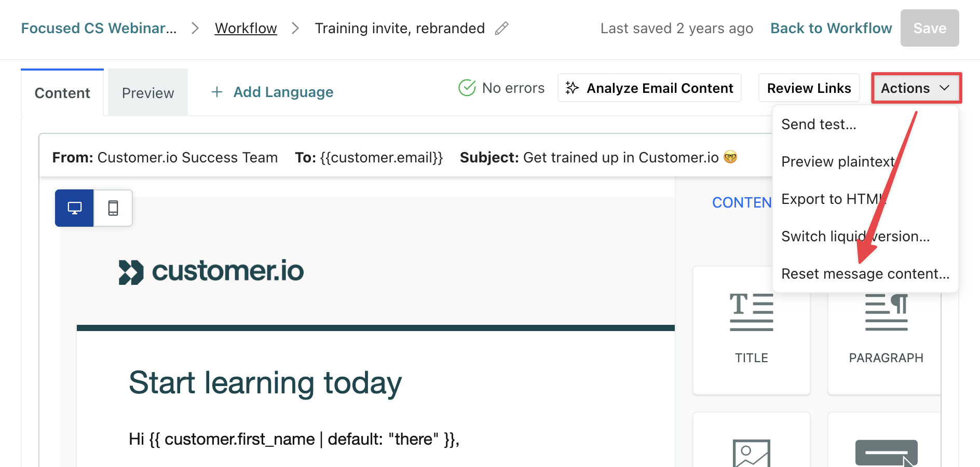Select the desktop preview icon

74,208
